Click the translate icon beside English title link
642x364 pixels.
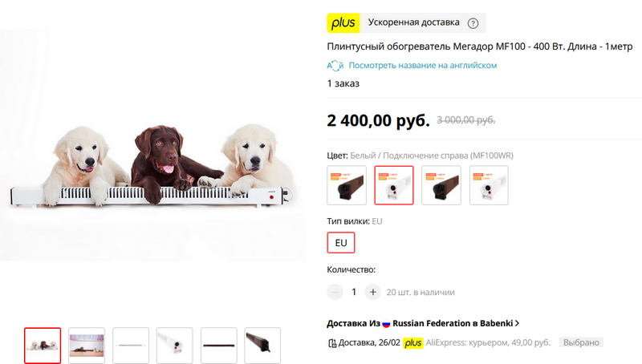pyautogui.click(x=335, y=66)
